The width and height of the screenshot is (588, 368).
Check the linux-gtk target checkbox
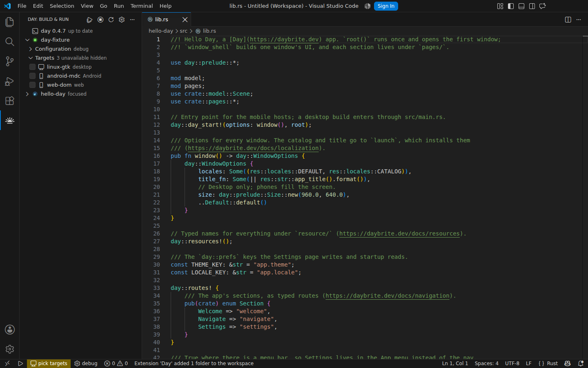pyautogui.click(x=32, y=67)
